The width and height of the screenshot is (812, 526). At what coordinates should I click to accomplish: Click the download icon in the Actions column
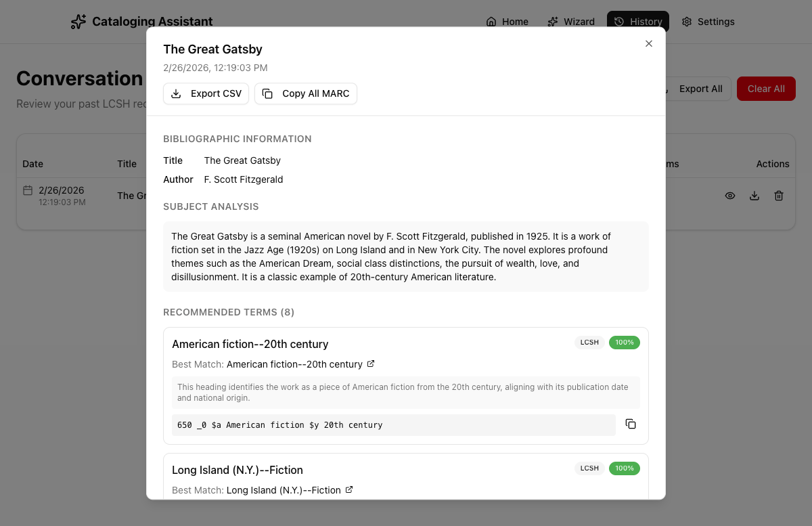click(754, 196)
